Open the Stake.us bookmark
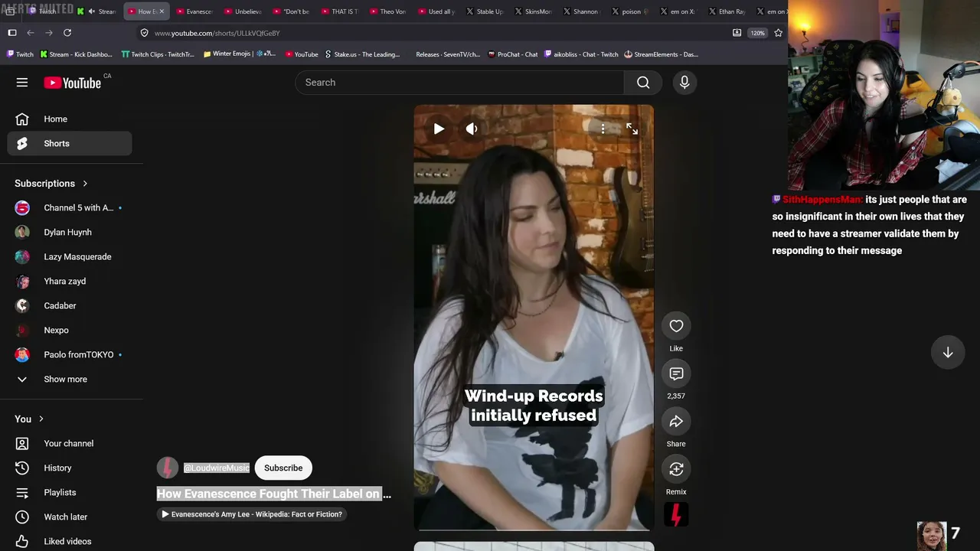This screenshot has width=980, height=551. pos(362,54)
